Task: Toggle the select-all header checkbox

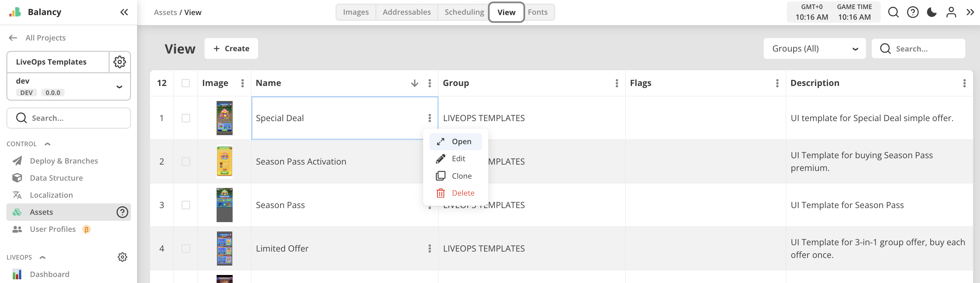Action: (x=186, y=83)
